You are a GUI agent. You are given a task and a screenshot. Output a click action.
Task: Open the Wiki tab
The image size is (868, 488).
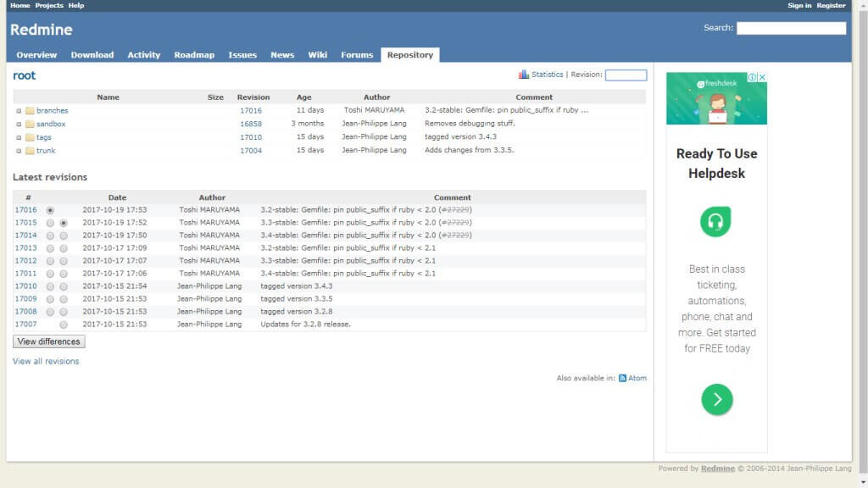(318, 55)
